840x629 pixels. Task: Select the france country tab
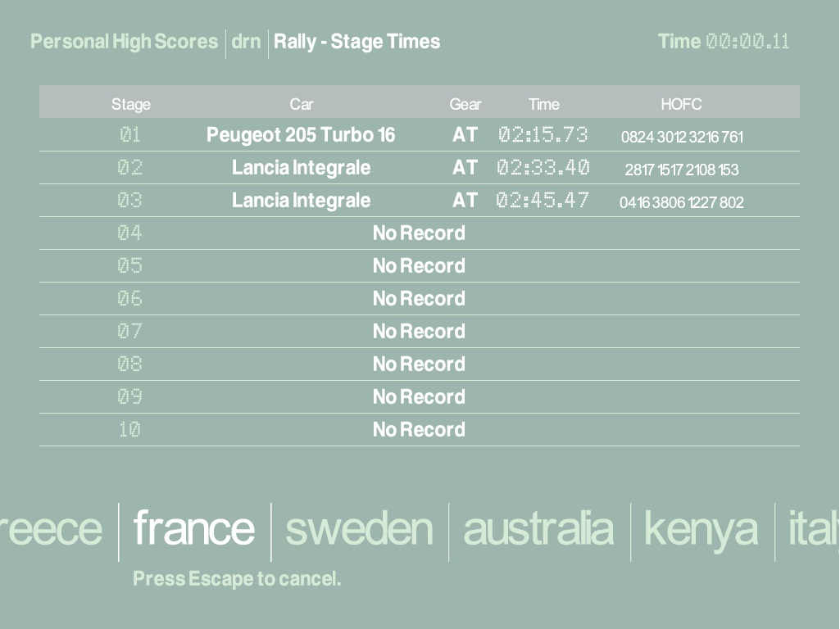pos(194,529)
